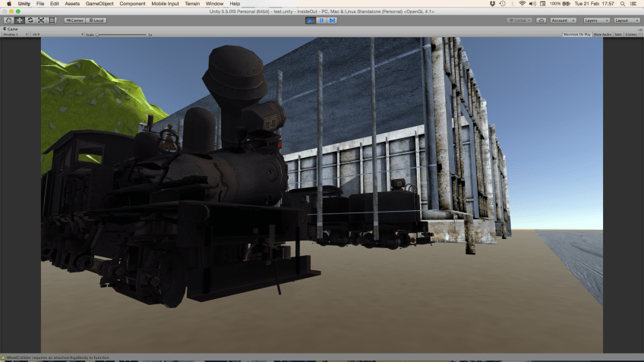Open the Cloud services icon
644x362 pixels.
[541, 20]
